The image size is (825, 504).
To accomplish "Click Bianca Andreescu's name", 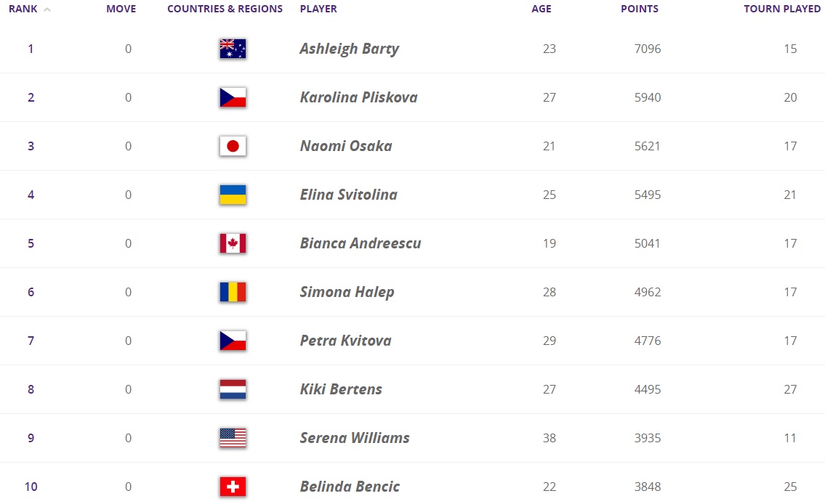I will (361, 243).
